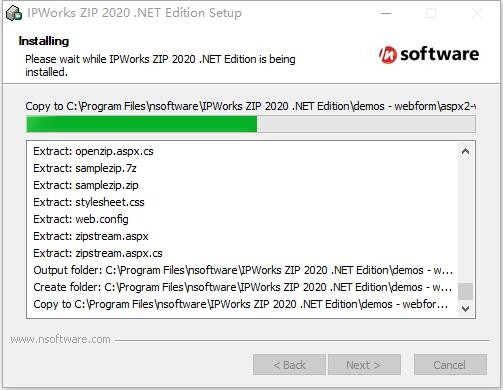503x390 pixels.
Task: Click the Cancel button
Action: coord(450,365)
